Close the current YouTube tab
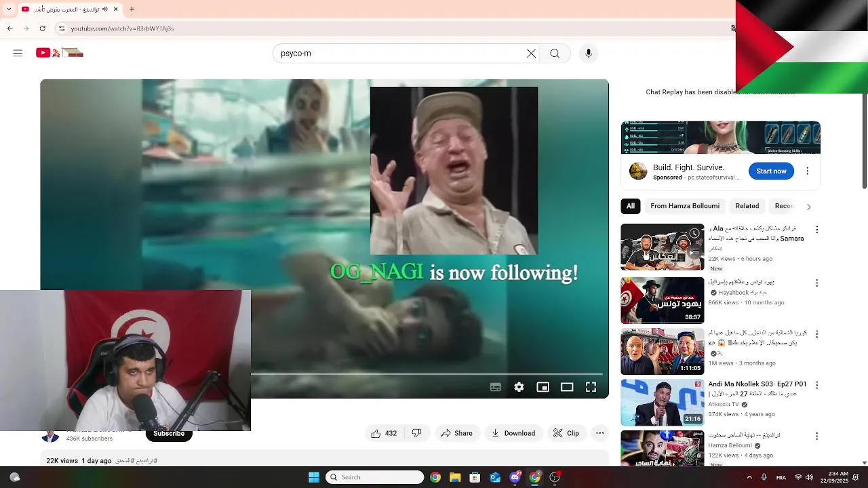 [115, 9]
